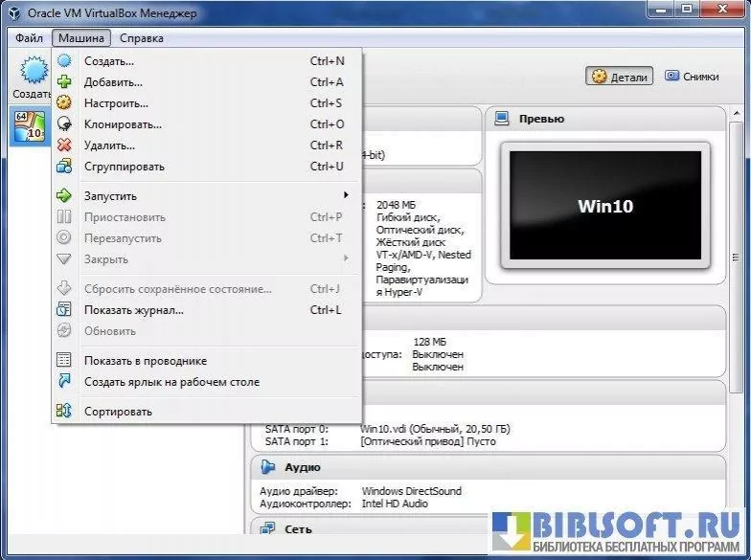This screenshot has width=751, height=560.
Task: Open the Справка menu
Action: click(x=141, y=38)
